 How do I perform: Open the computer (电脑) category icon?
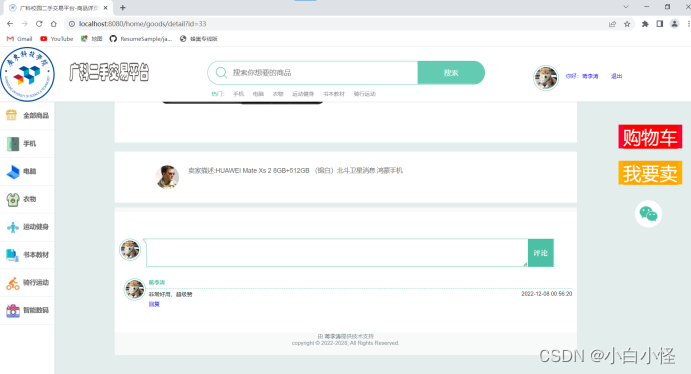(x=13, y=171)
